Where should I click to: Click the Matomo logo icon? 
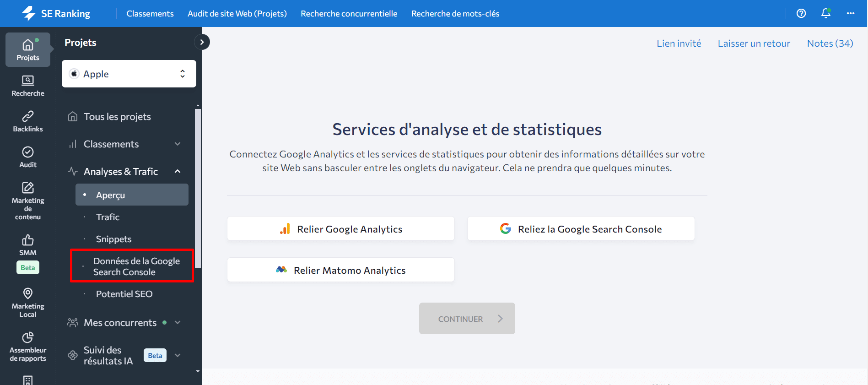pyautogui.click(x=281, y=270)
